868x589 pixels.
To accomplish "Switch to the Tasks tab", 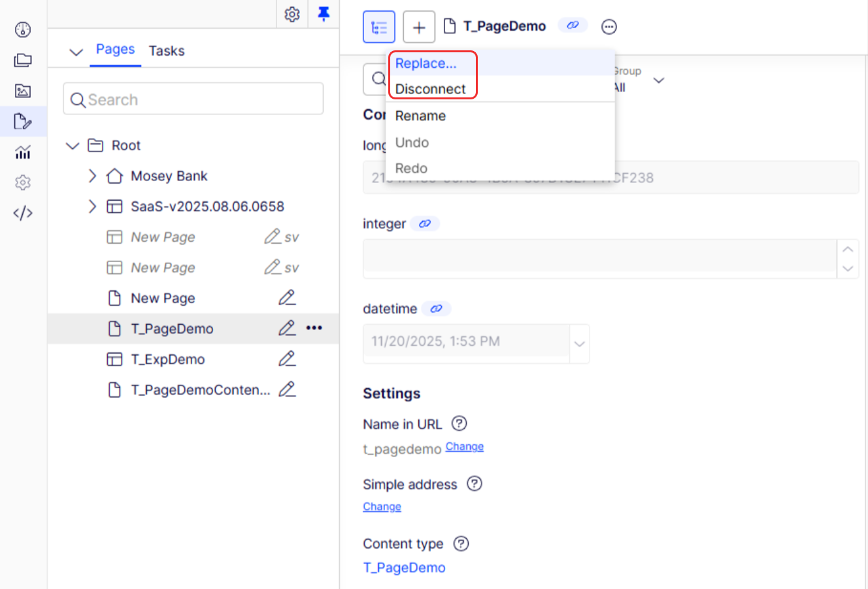I will pos(166,50).
